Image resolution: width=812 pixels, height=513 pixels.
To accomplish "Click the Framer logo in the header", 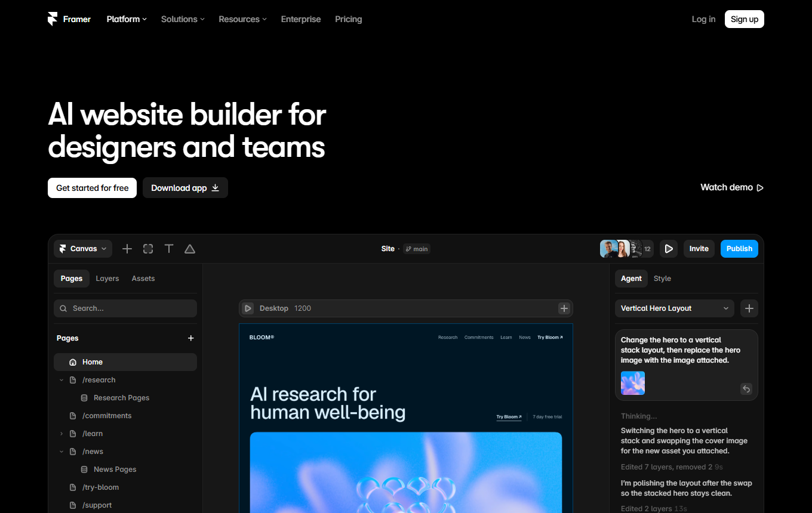I will pos(69,19).
